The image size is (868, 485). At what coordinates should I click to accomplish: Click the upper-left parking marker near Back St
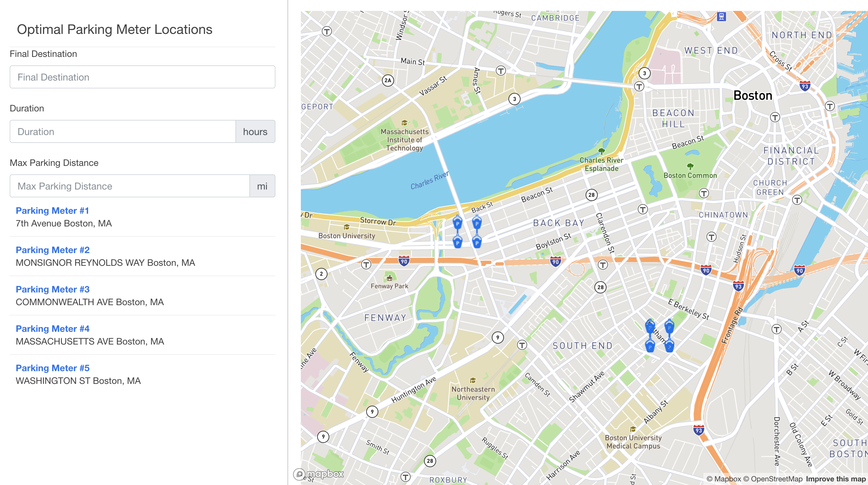[457, 223]
